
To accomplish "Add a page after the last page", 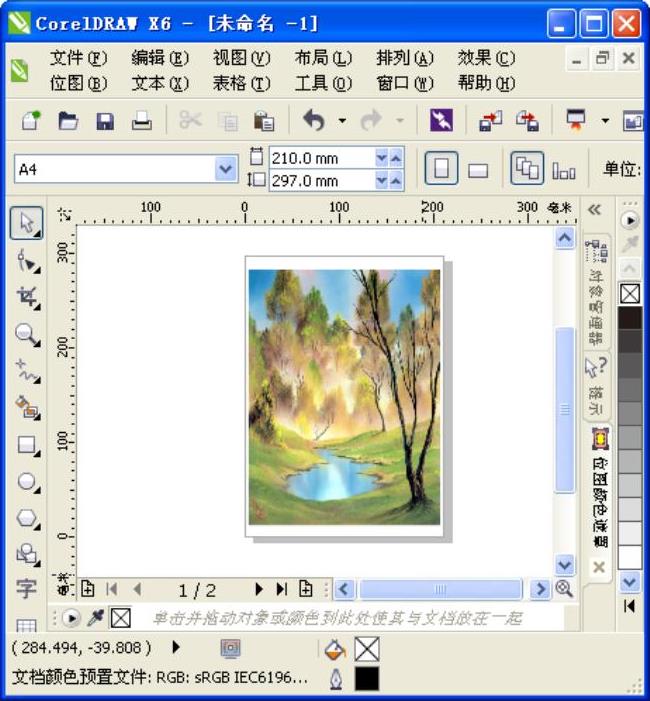I will (x=306, y=589).
